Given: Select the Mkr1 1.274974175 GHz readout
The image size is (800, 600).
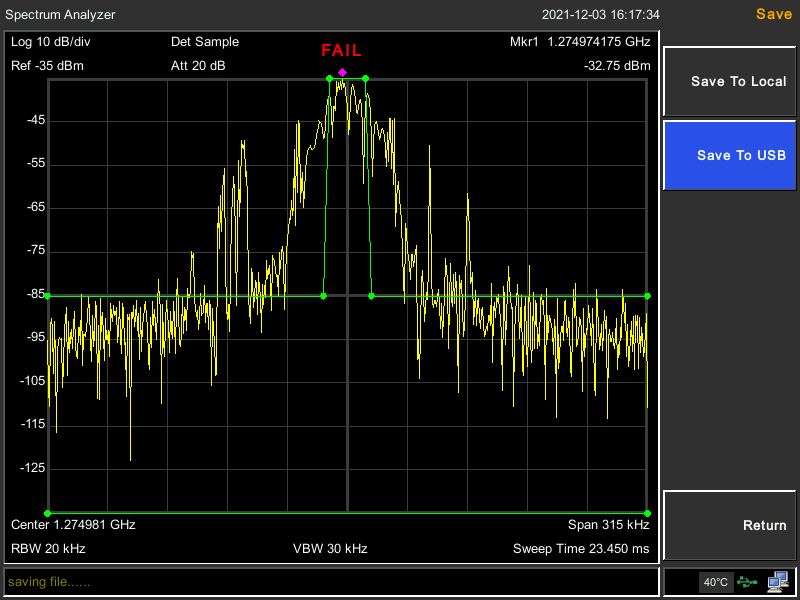Looking at the screenshot, I should click(x=580, y=42).
